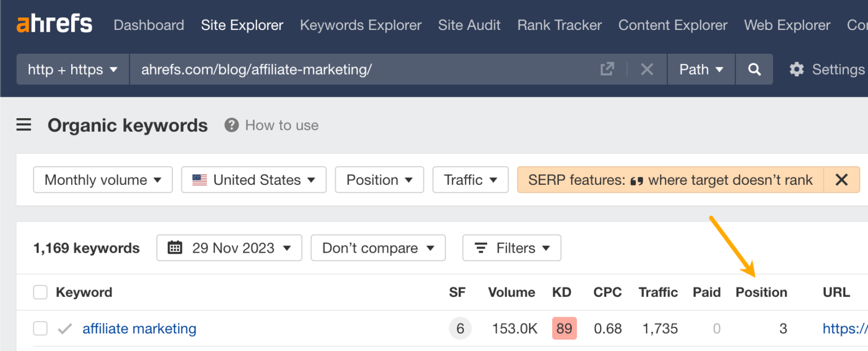Click inside the target URL input field
The image size is (868, 351).
pos(339,68)
